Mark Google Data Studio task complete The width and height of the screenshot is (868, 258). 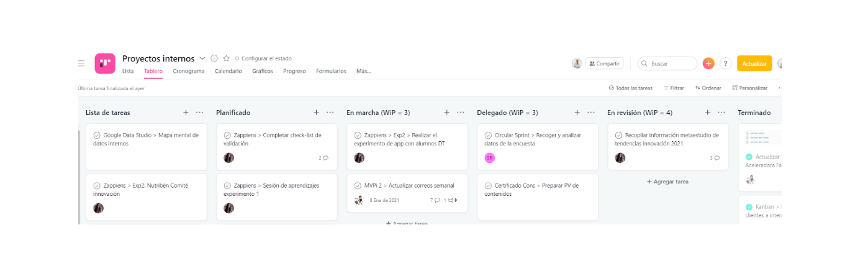[97, 135]
